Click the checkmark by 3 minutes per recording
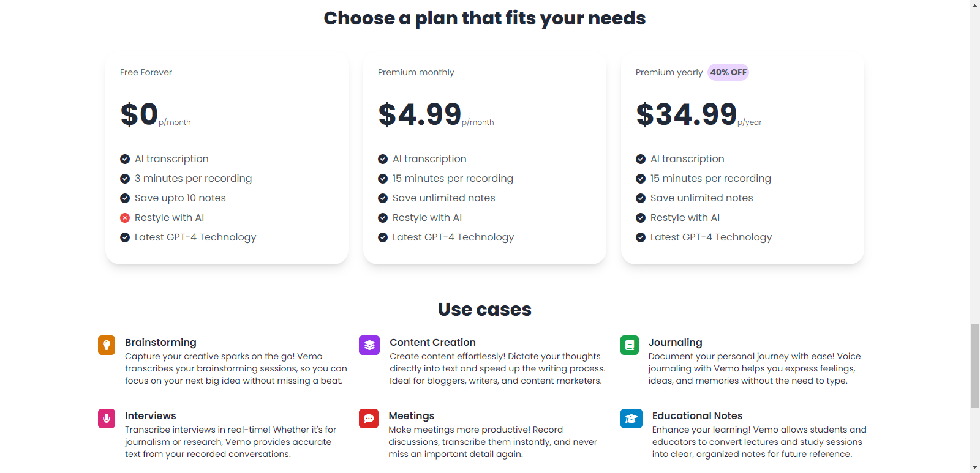The height and width of the screenshot is (473, 980). pyautogui.click(x=125, y=179)
